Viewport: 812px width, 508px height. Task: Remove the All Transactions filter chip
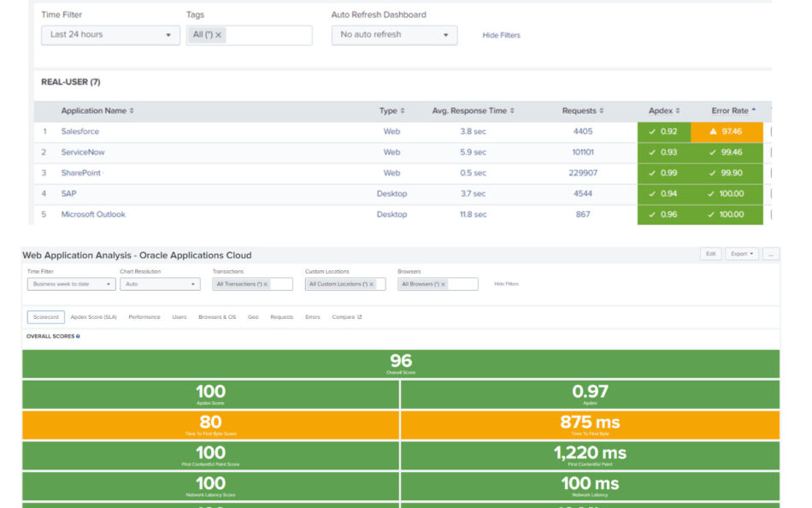(x=266, y=284)
